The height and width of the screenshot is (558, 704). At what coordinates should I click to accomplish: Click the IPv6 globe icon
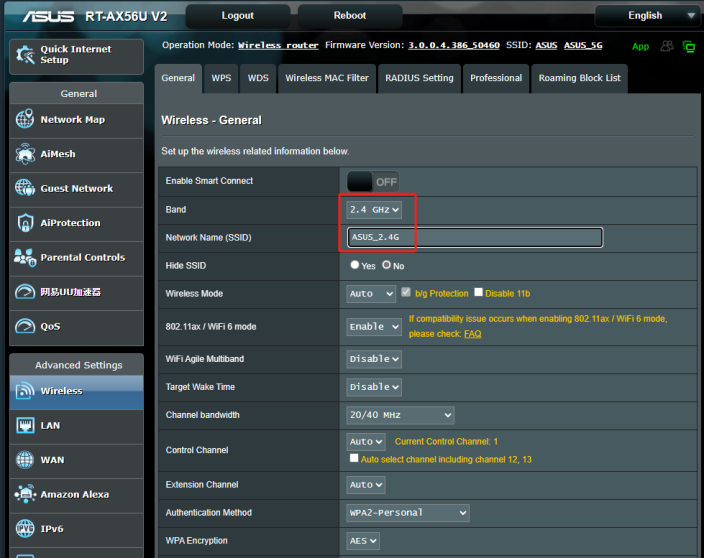[25, 528]
